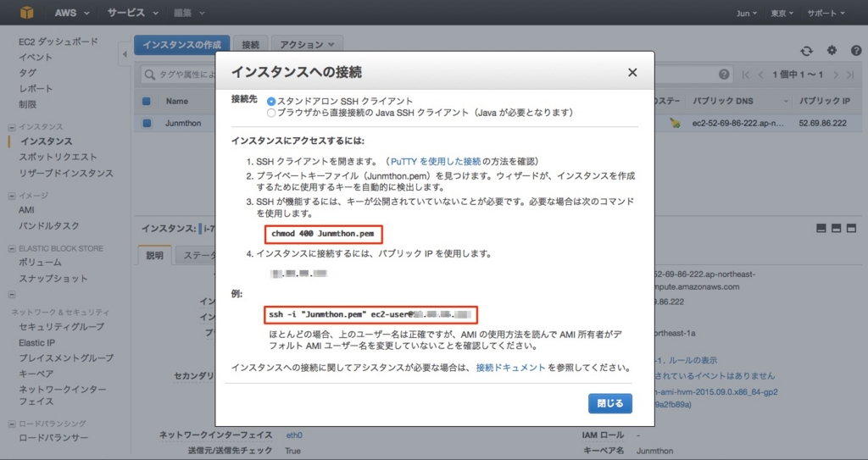Select the Java SSH クライアント option
The height and width of the screenshot is (460, 868).
click(270, 113)
